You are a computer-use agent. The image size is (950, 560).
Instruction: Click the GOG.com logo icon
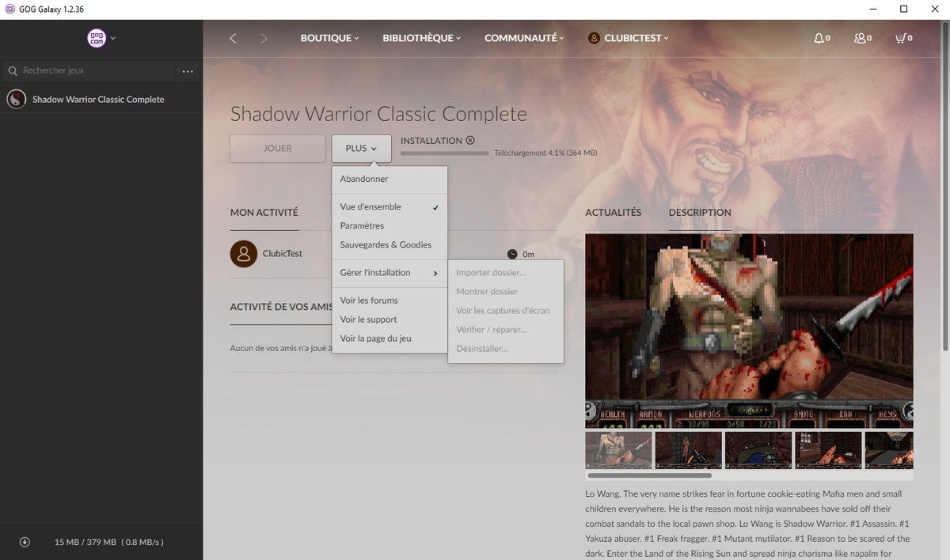(x=97, y=38)
